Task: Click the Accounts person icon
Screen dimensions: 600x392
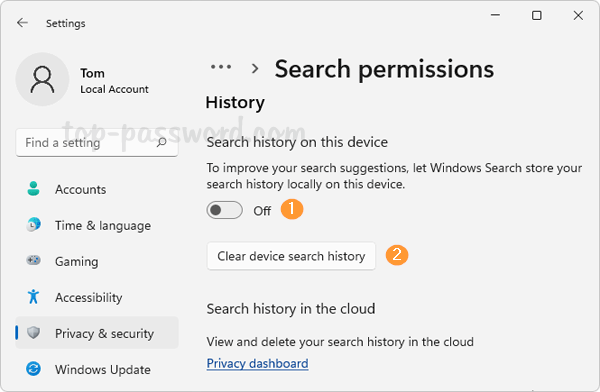Action: [x=33, y=189]
